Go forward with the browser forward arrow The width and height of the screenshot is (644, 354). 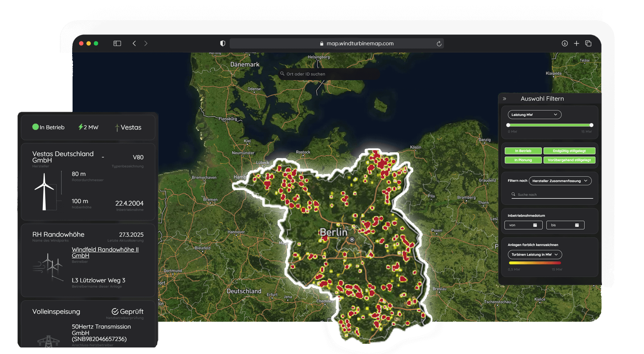(146, 44)
